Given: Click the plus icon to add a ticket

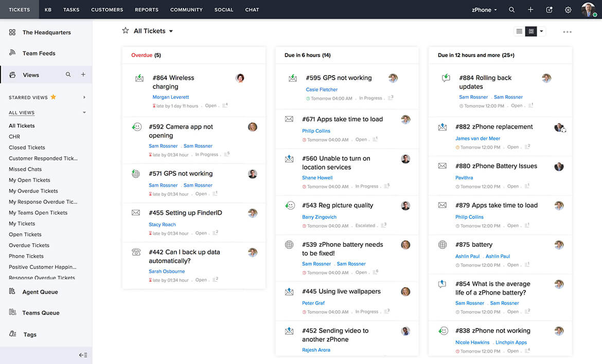Looking at the screenshot, I should (x=530, y=9).
